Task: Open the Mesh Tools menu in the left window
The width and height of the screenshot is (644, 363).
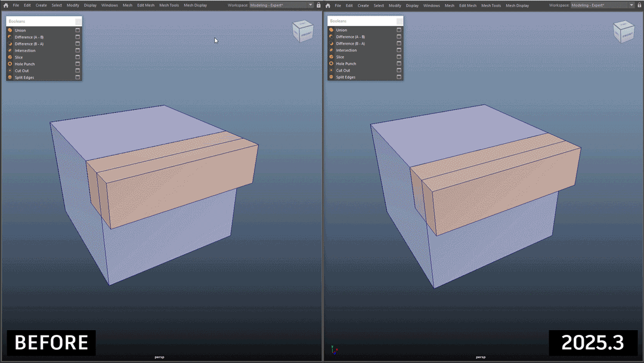Action: coord(169,5)
